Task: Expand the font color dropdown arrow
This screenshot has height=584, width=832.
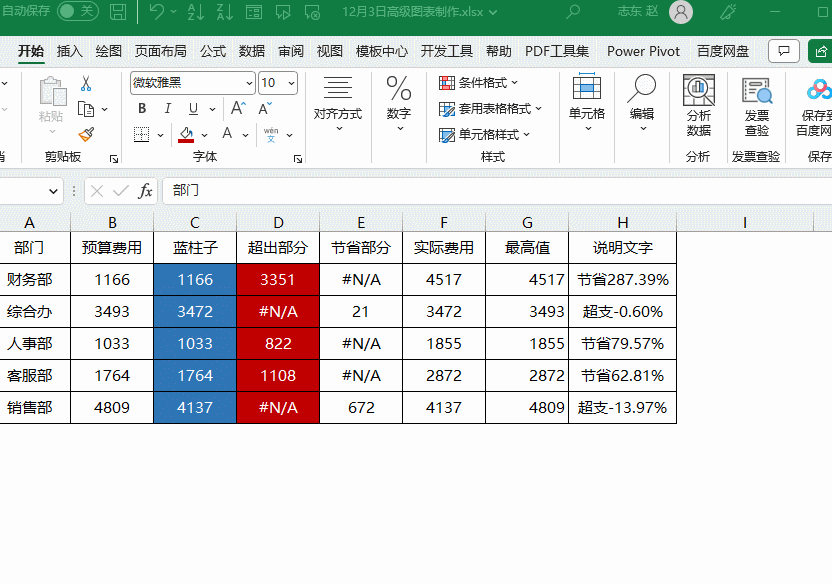Action: pos(246,135)
